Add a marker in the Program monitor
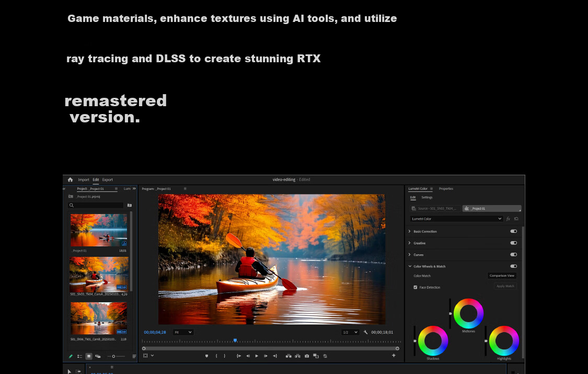588x374 pixels. click(206, 356)
